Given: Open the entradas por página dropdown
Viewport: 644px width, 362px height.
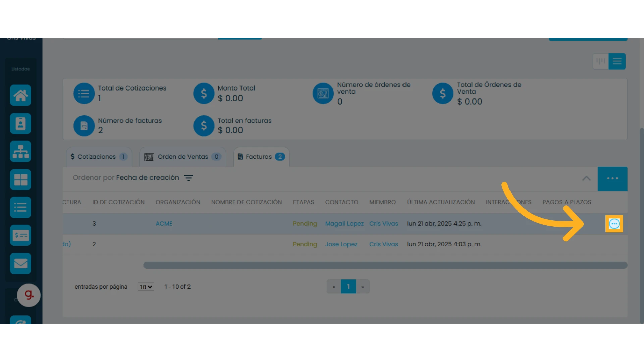Looking at the screenshot, I should (x=146, y=287).
